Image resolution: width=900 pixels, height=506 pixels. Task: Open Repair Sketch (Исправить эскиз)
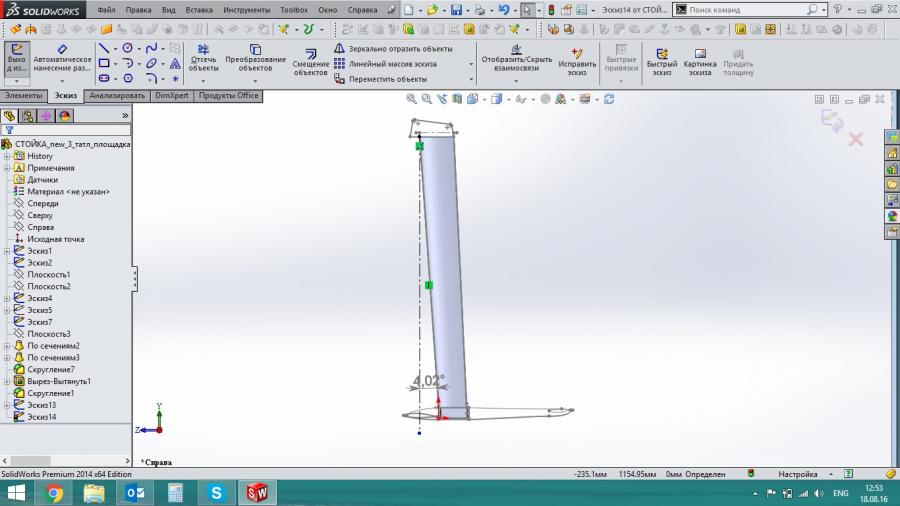point(577,61)
